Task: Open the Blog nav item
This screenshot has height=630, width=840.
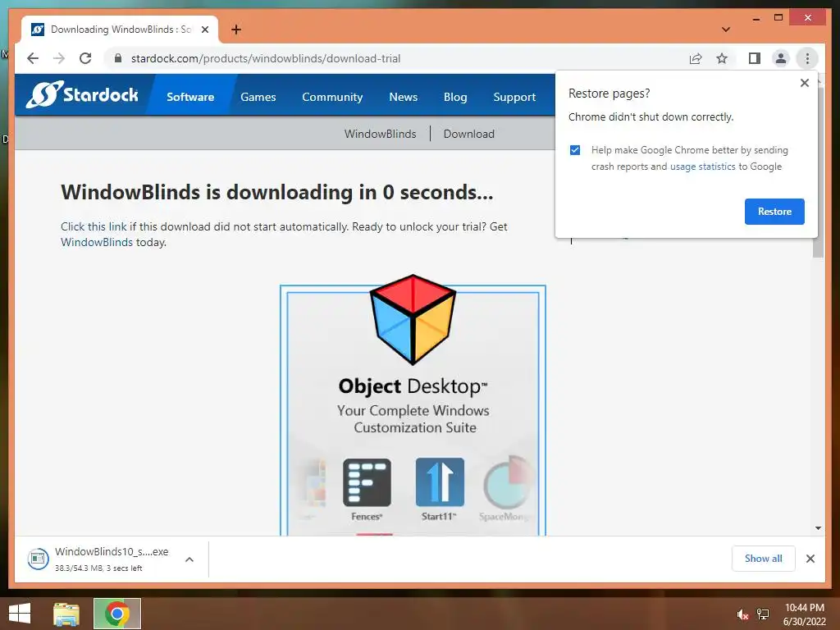Action: click(x=455, y=97)
